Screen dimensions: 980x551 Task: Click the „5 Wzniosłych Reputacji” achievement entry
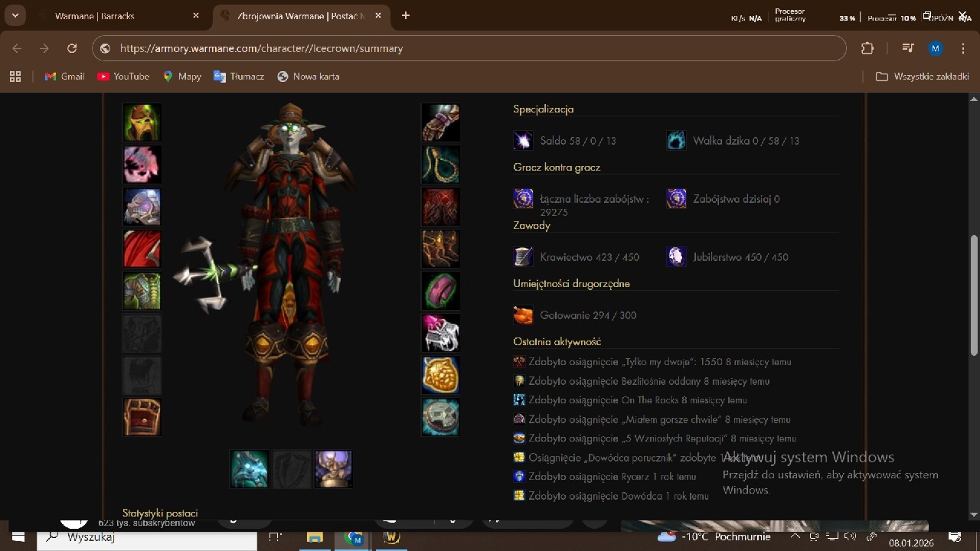click(x=655, y=439)
